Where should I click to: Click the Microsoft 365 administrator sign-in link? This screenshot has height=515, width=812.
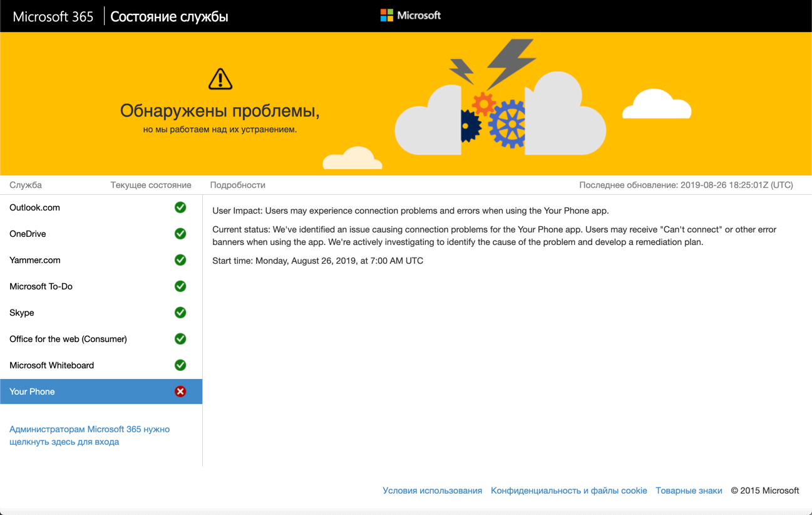[89, 435]
